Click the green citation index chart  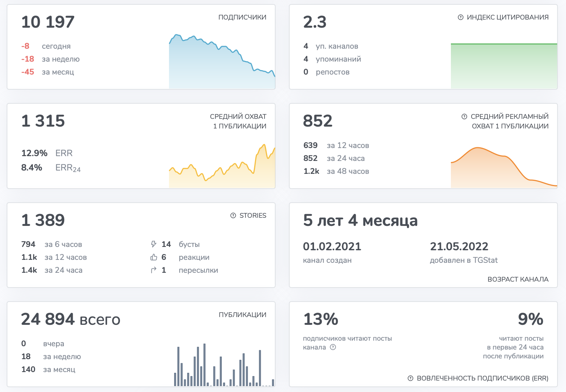[504, 66]
